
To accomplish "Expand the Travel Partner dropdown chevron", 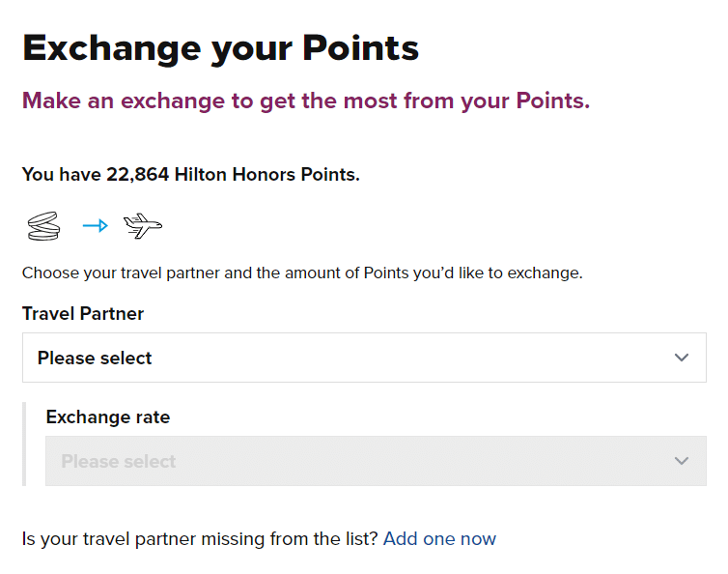I will coord(682,358).
